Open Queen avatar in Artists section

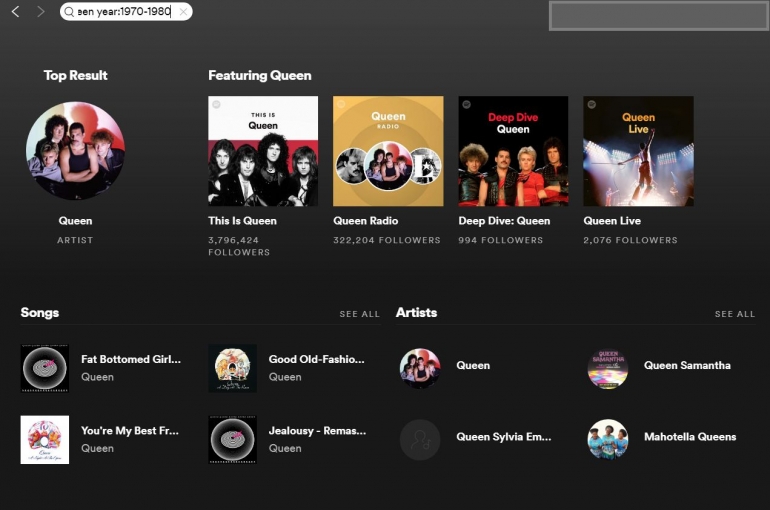[x=420, y=368]
